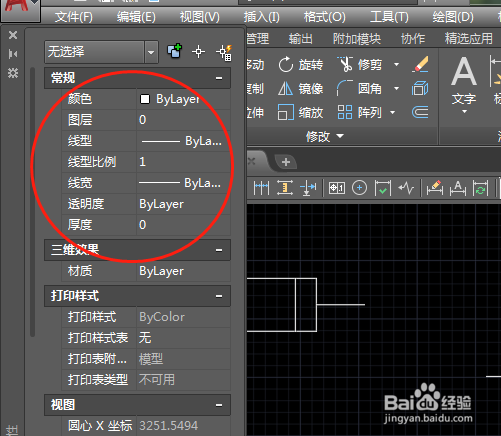Switch to the 协作 ribbon tab
The width and height of the screenshot is (501, 436).
pos(413,39)
